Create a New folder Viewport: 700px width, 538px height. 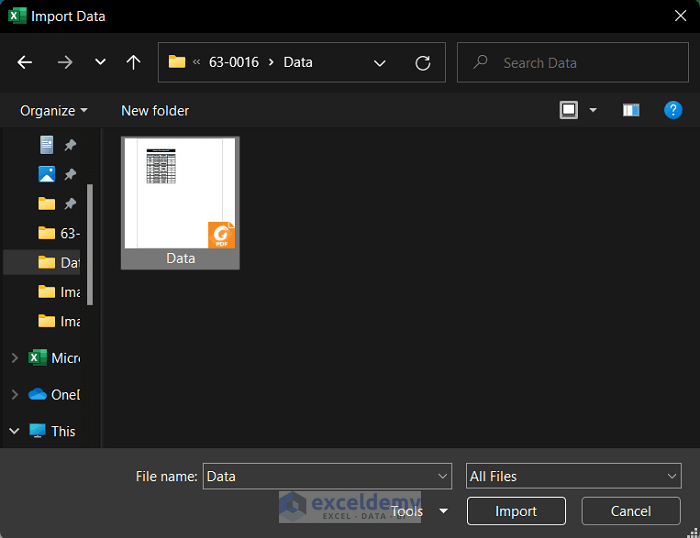point(155,110)
